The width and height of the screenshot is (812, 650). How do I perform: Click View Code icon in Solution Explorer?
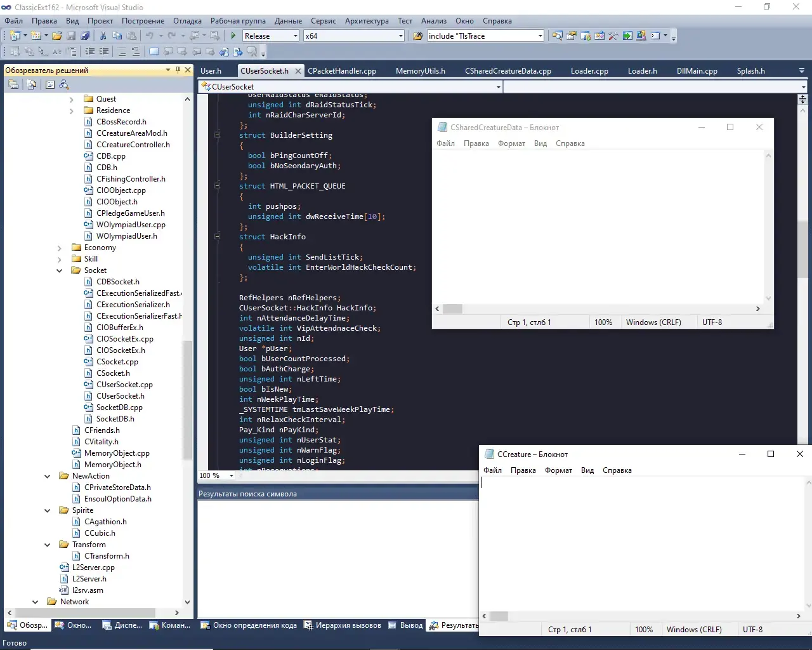[50, 84]
